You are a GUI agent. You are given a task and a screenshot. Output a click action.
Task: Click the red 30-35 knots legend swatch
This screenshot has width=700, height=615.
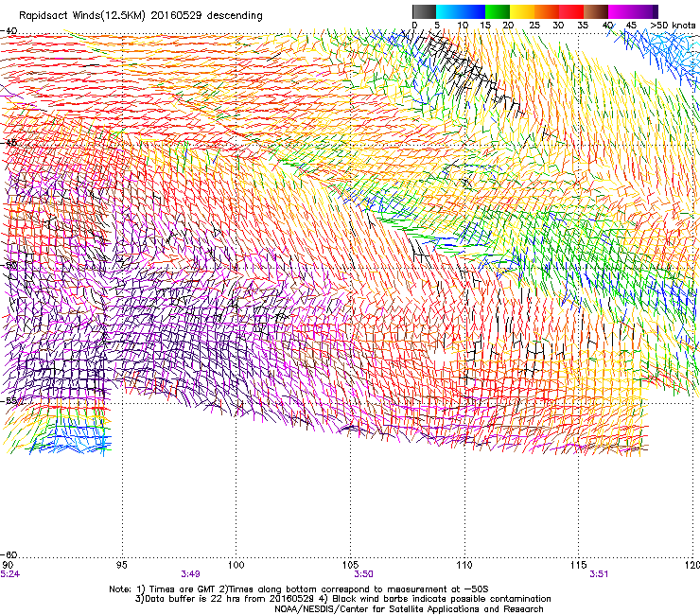pos(571,11)
